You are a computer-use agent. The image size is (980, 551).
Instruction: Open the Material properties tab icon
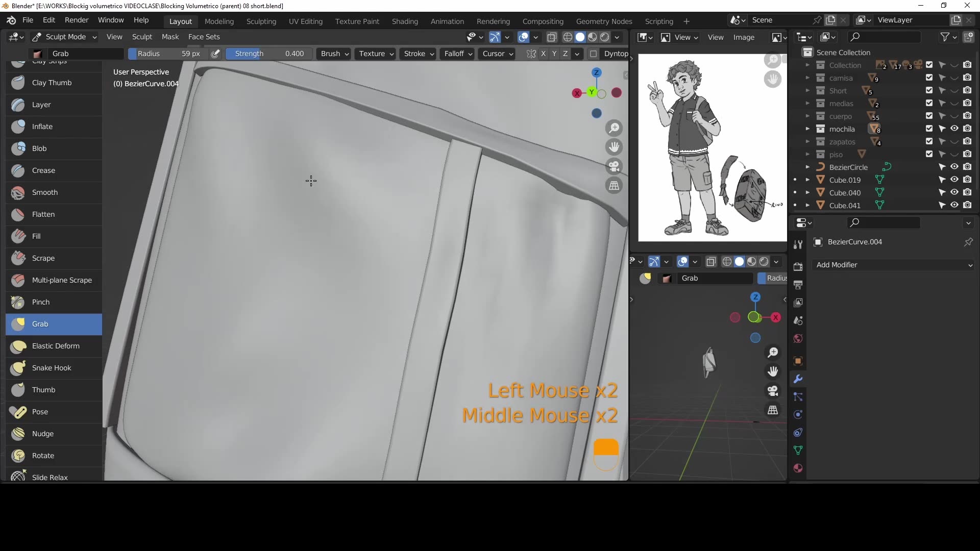(x=798, y=468)
